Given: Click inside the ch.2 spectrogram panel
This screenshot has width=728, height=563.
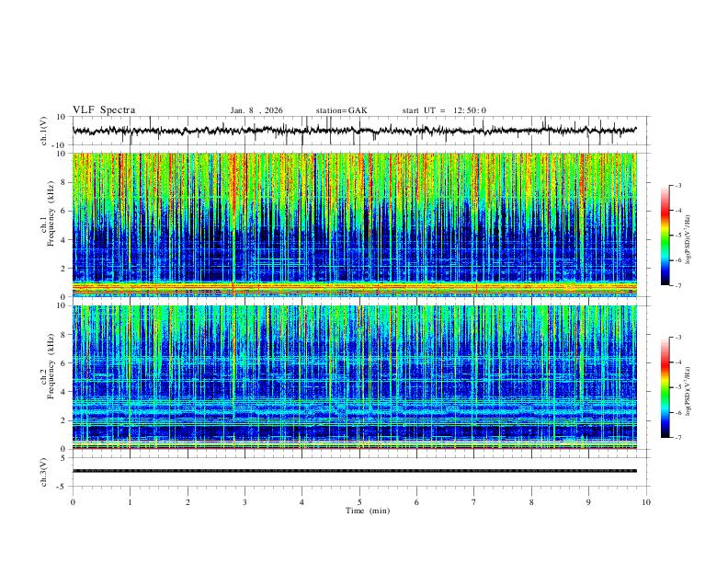Looking at the screenshot, I should pos(354,377).
